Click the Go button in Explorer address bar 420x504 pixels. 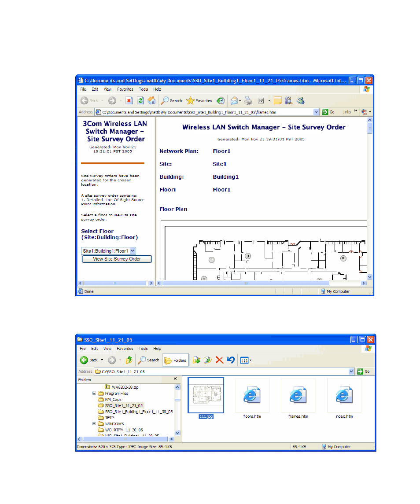tap(364, 371)
